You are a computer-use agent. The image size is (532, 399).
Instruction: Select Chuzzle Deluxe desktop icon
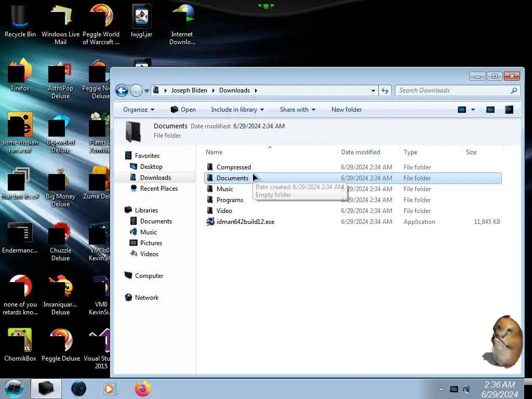(60, 242)
